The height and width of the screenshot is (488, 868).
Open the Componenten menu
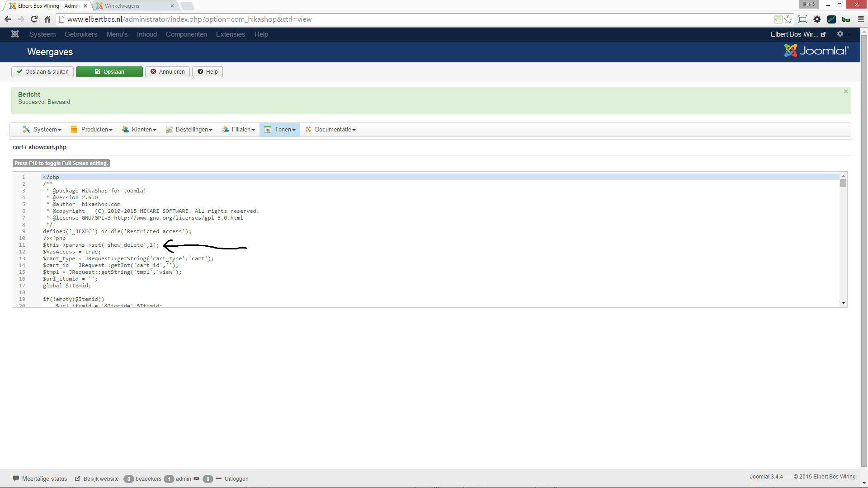(x=186, y=34)
